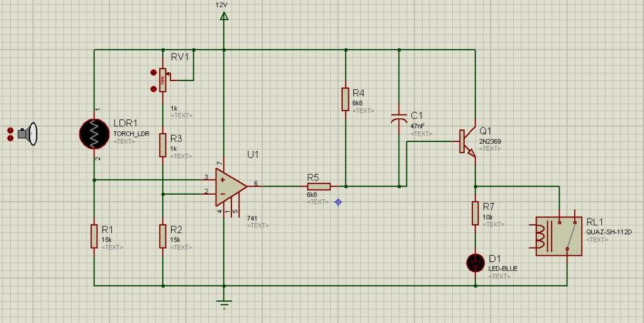Select the R1 reference label
This screenshot has height=323, width=644.
[107, 229]
